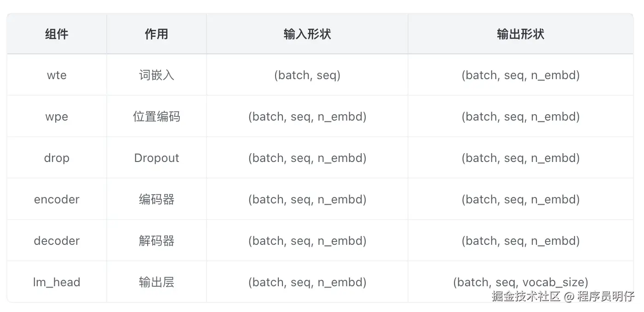Viewport: 644px width, 312px height.
Task: Select the decoder component cell
Action: point(57,241)
